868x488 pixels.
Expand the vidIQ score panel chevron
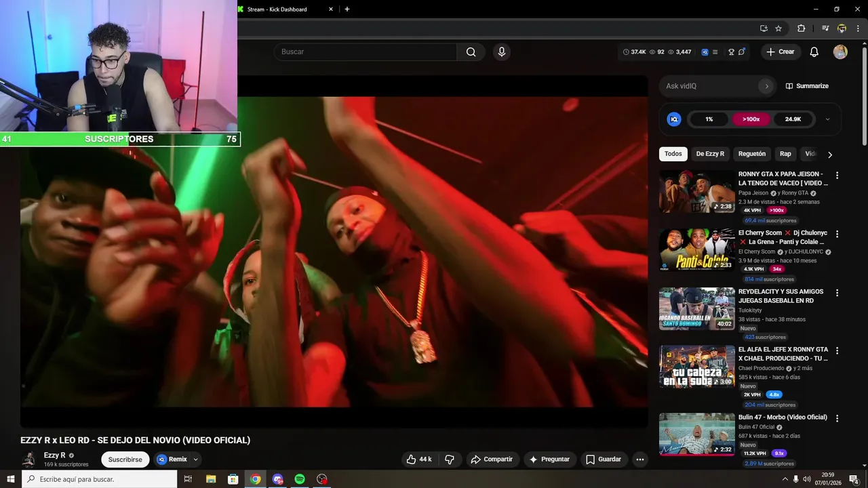tap(827, 119)
